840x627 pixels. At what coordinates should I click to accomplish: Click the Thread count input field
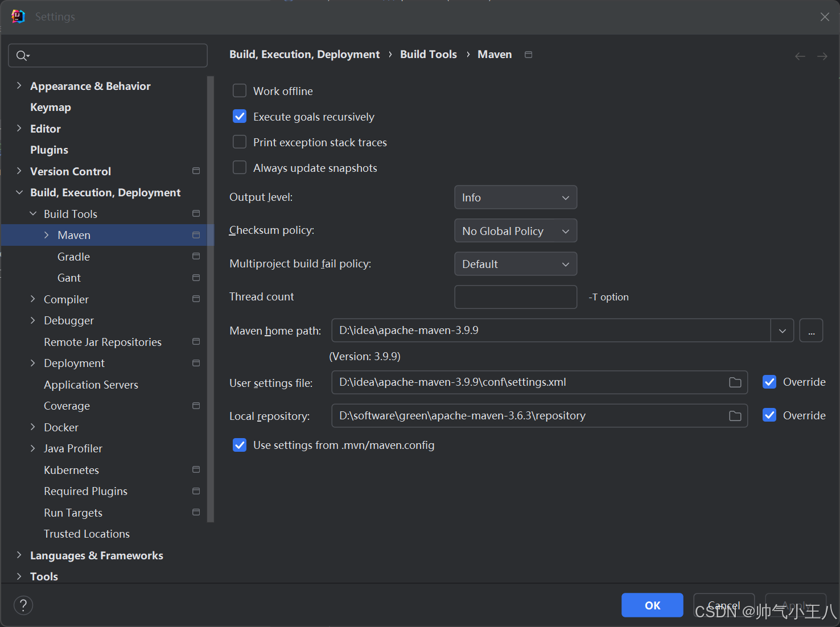point(516,297)
